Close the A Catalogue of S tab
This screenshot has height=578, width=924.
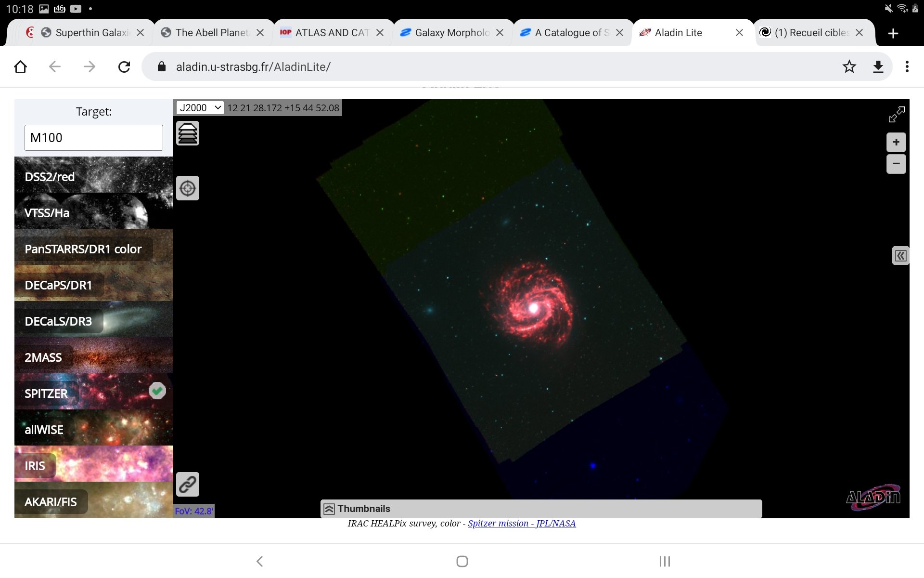point(619,33)
